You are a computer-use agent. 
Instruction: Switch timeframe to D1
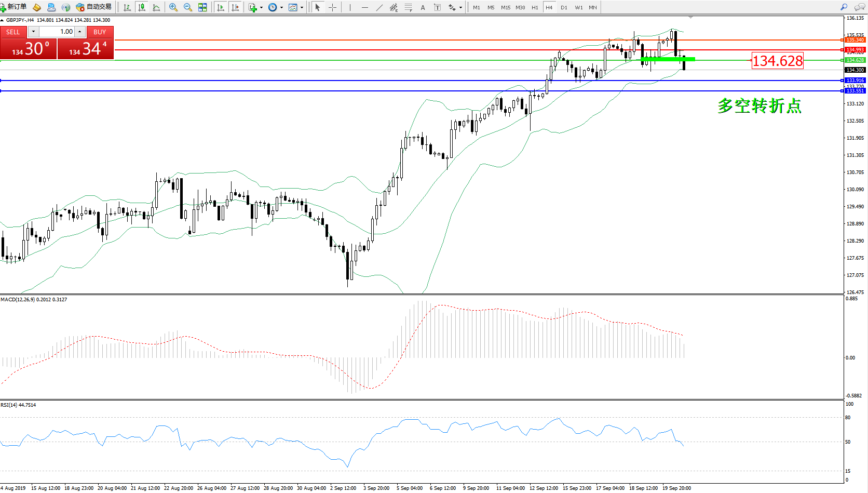pyautogui.click(x=564, y=7)
